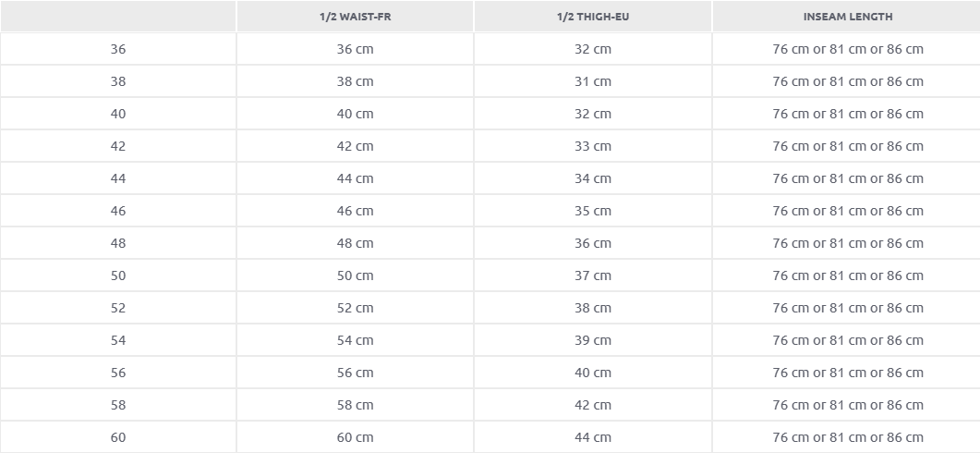
Task: Select the 42 cm waist cell
Action: 355,146
